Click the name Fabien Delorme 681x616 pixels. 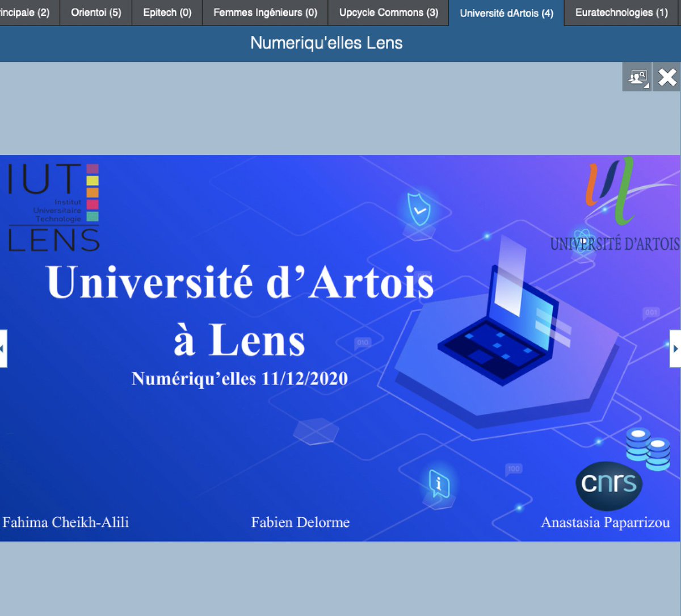(x=300, y=522)
